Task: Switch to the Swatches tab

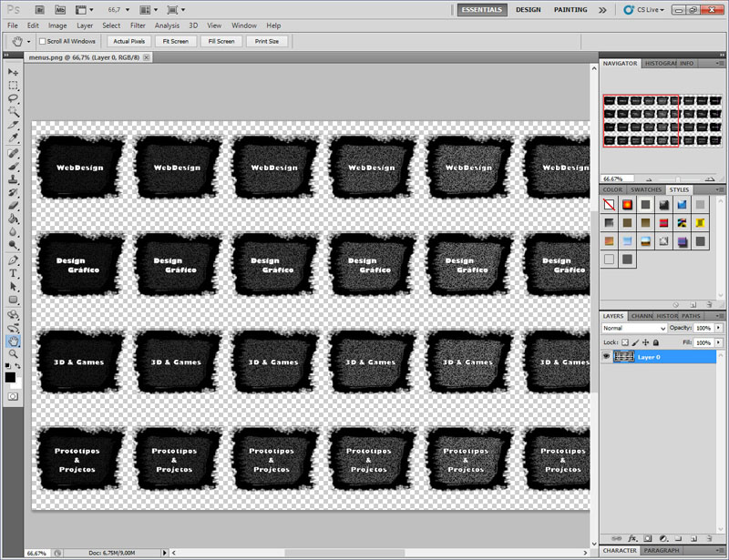Action: tap(646, 189)
